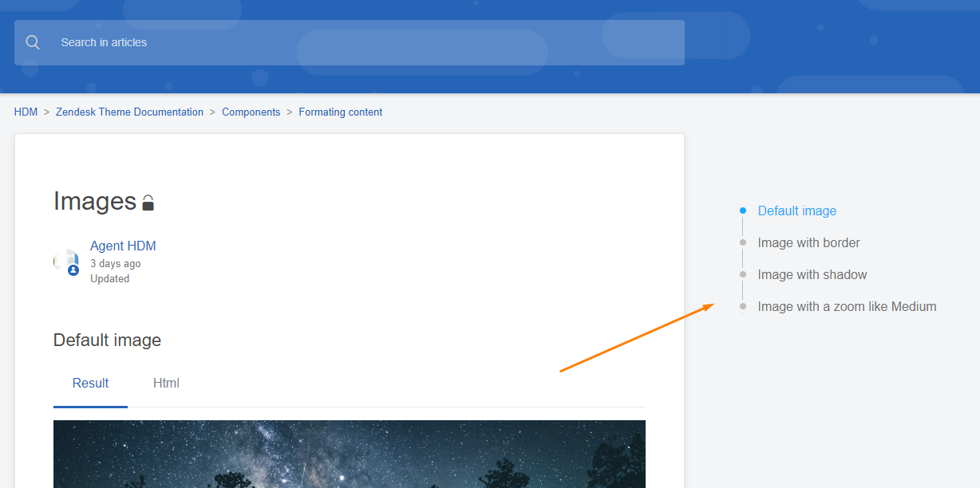The width and height of the screenshot is (980, 488).
Task: Jump to Image with a zoom like Medium
Action: click(848, 307)
